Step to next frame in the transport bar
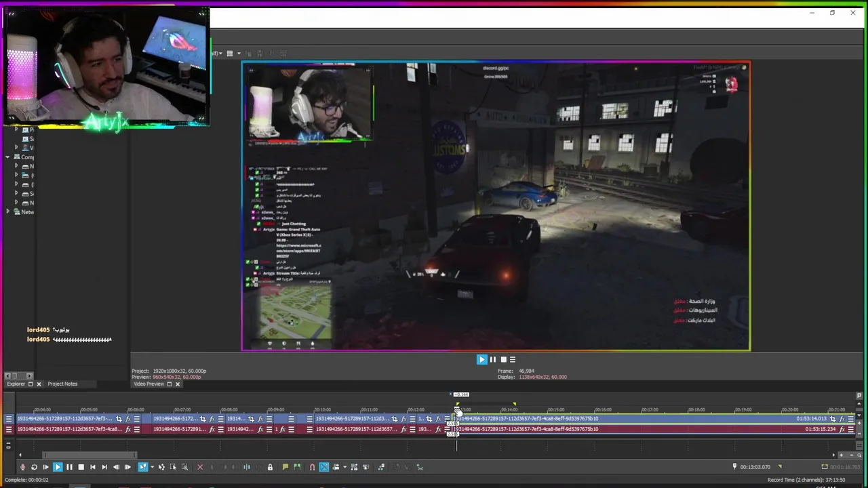The width and height of the screenshot is (868, 488). click(x=127, y=467)
